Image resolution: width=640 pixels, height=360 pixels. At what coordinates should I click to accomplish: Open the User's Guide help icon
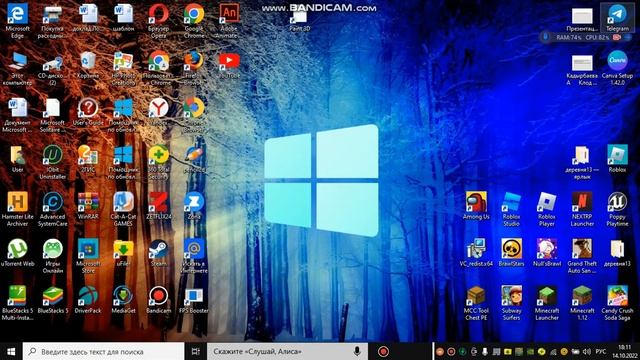click(x=88, y=109)
